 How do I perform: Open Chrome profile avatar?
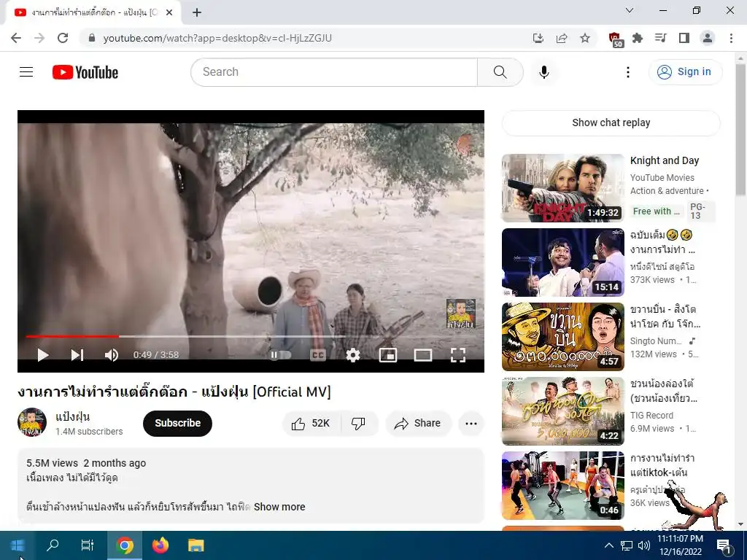(708, 38)
